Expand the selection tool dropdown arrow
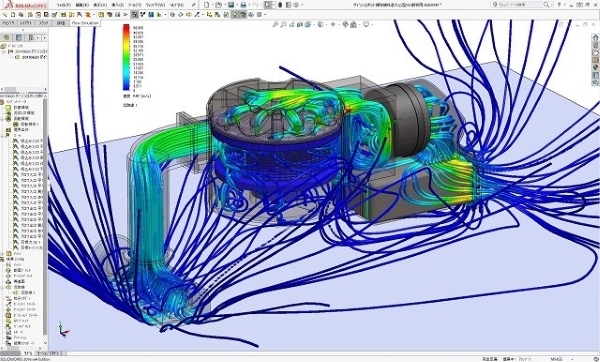Screen dimensions: 600x362 273,5
